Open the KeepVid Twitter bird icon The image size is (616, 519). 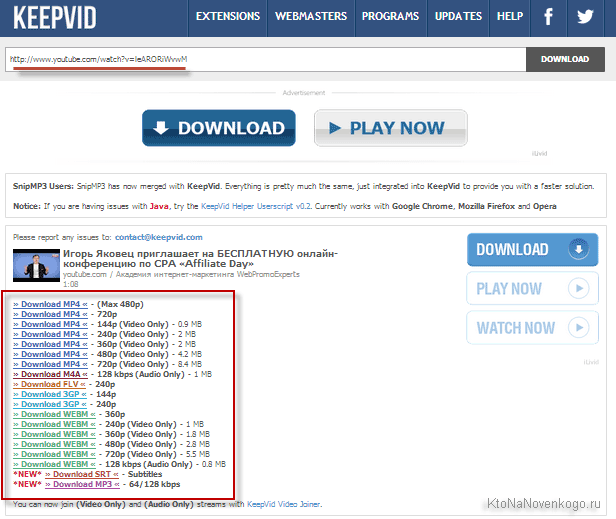[x=585, y=17]
